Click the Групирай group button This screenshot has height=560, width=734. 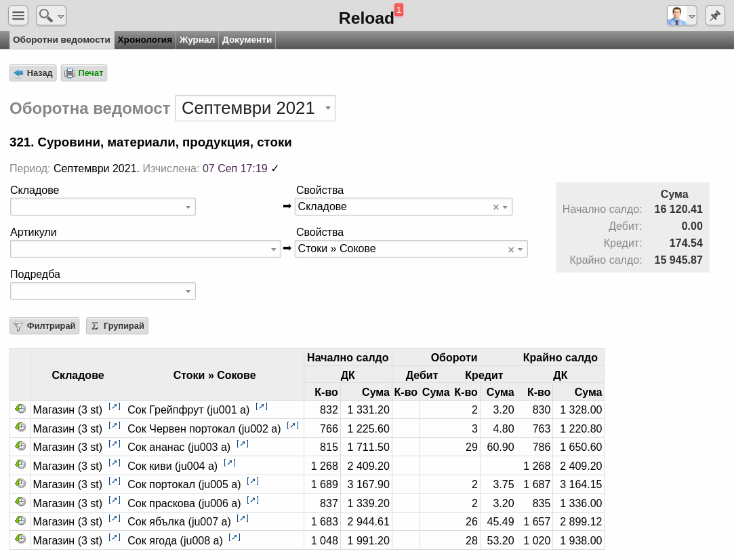(x=117, y=326)
